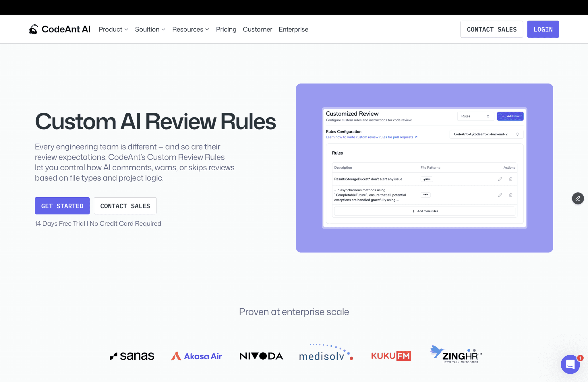
Task: Click the Add more rules row
Action: coord(425,211)
